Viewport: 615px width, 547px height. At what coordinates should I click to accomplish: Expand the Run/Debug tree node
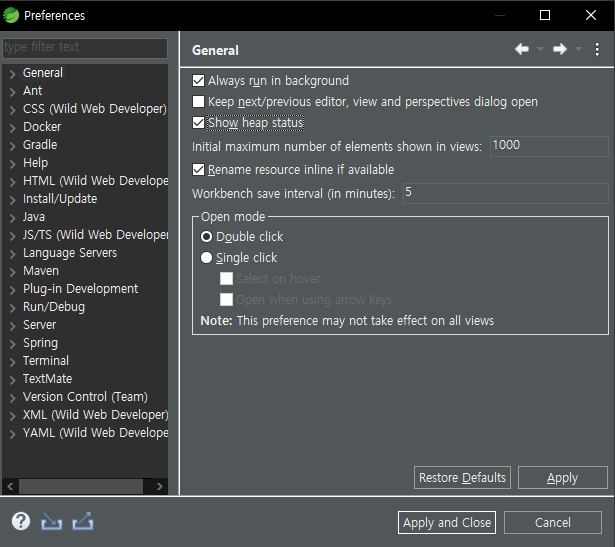coord(13,308)
